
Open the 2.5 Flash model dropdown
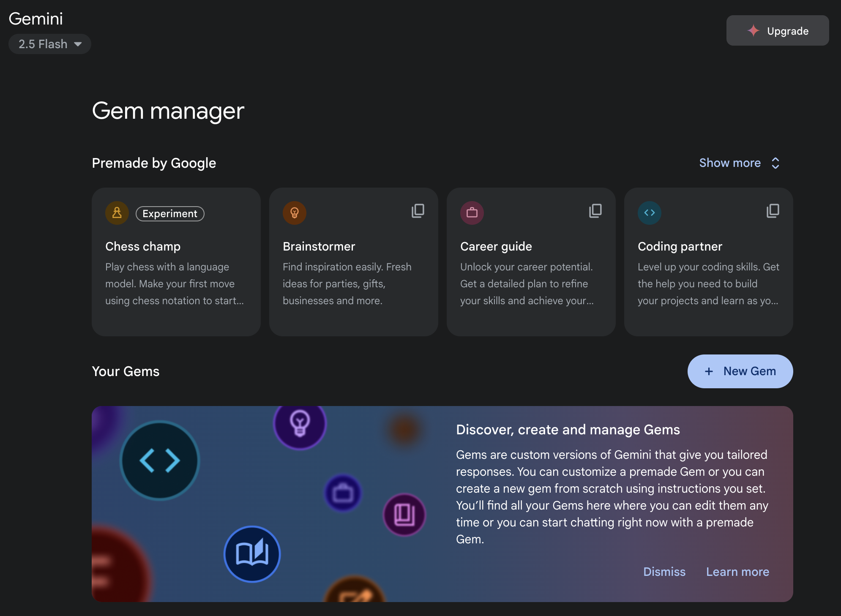coord(50,44)
